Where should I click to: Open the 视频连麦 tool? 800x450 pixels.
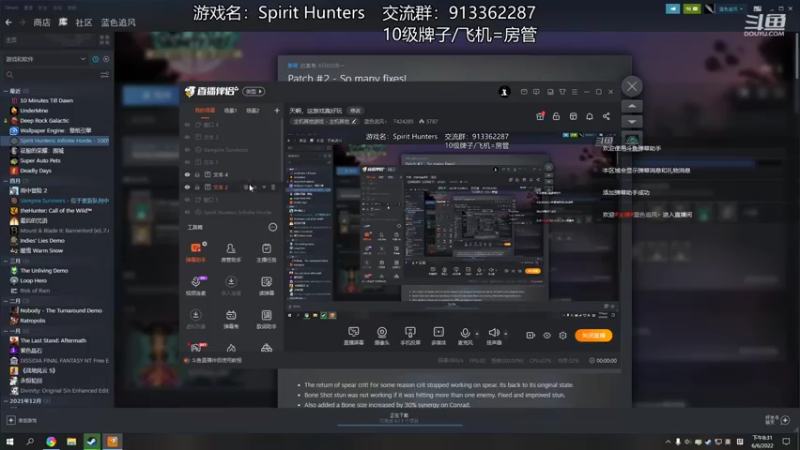196,285
